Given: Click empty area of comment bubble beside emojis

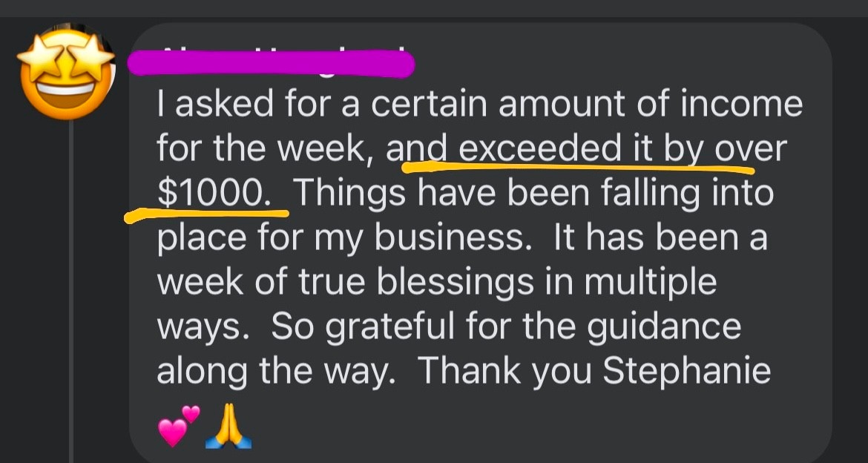Looking at the screenshot, I should [x=519, y=429].
